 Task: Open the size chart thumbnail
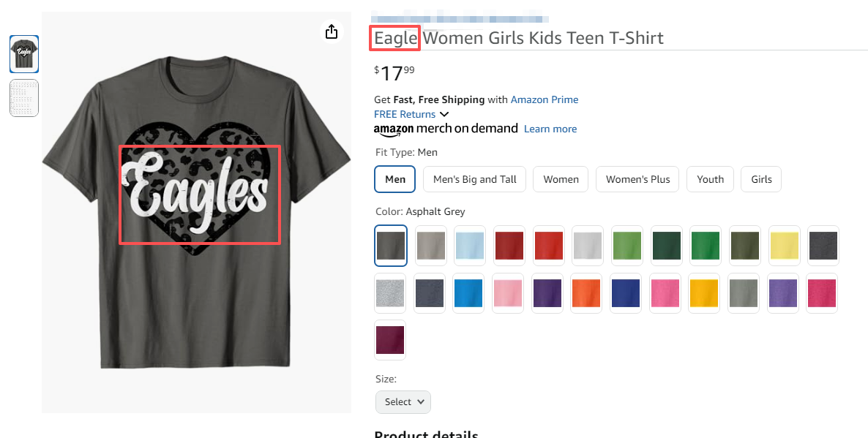tap(24, 98)
